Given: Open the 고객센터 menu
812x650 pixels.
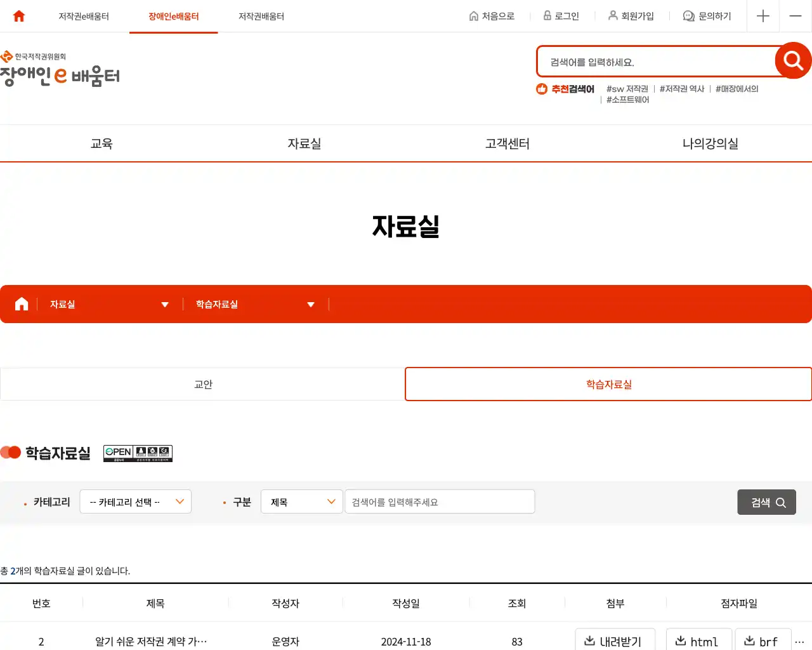Looking at the screenshot, I should point(506,143).
